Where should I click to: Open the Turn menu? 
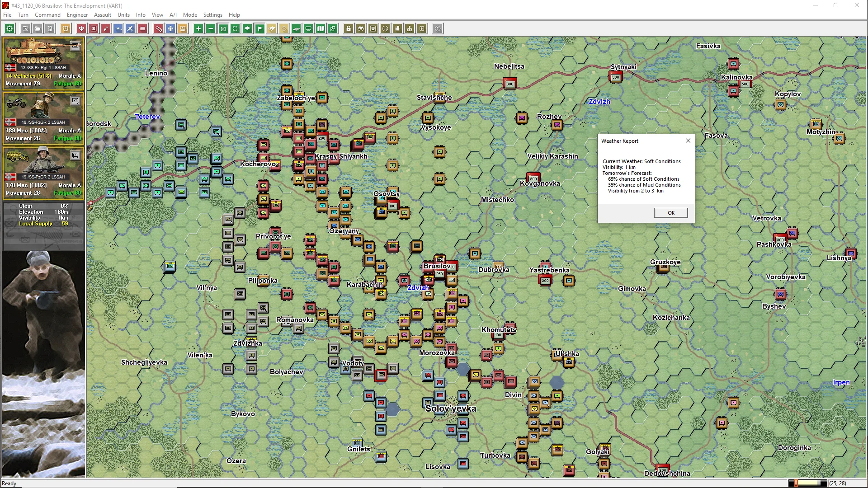point(23,15)
